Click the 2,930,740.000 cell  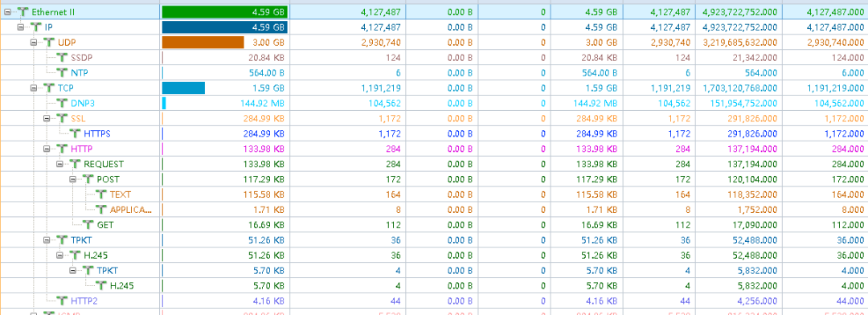(825, 42)
